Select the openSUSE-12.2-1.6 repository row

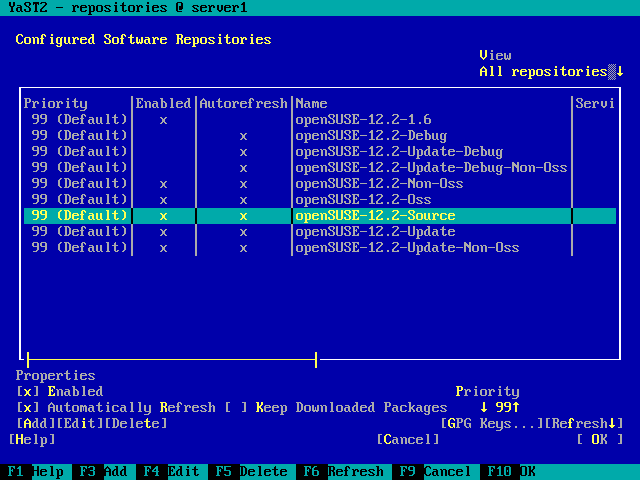(320, 120)
